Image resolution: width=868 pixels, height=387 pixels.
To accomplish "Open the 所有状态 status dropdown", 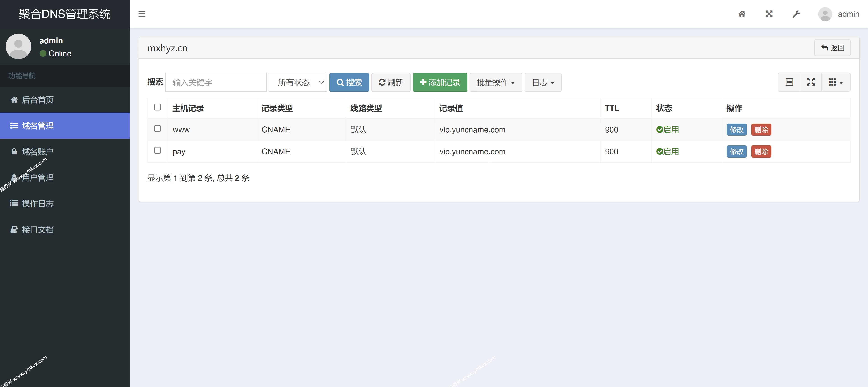I will [297, 82].
